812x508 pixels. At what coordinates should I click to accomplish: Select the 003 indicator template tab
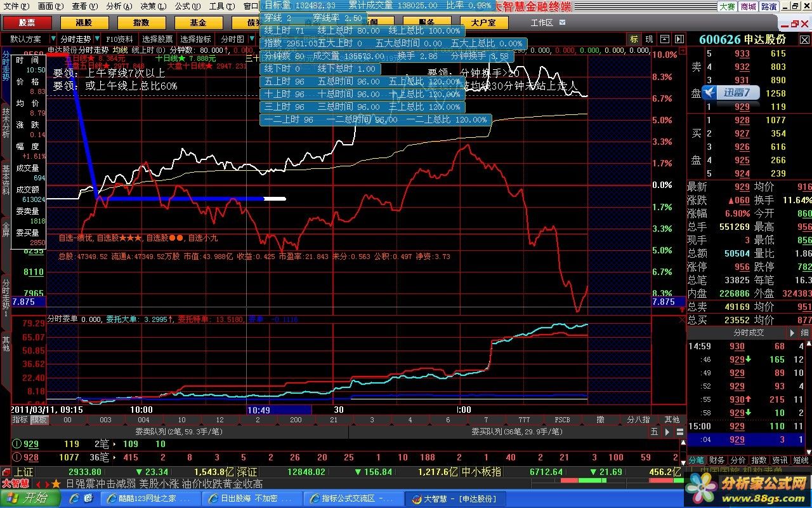pos(105,420)
